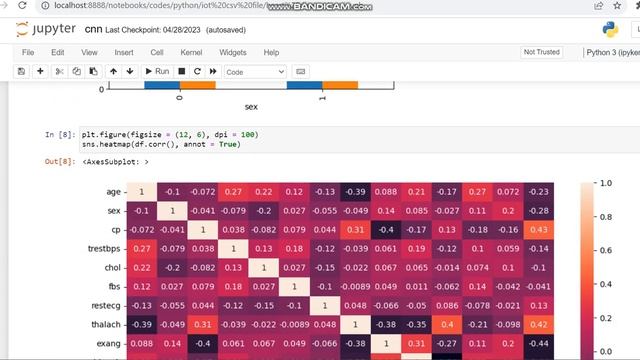Rename the notebook title cnn

[x=93, y=29]
